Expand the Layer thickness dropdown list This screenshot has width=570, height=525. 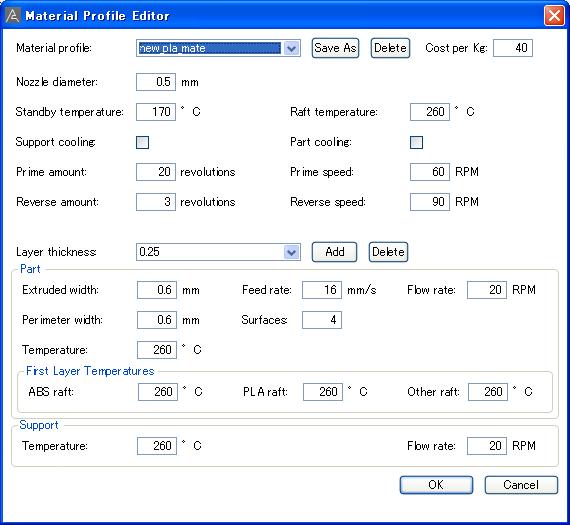pyautogui.click(x=291, y=252)
